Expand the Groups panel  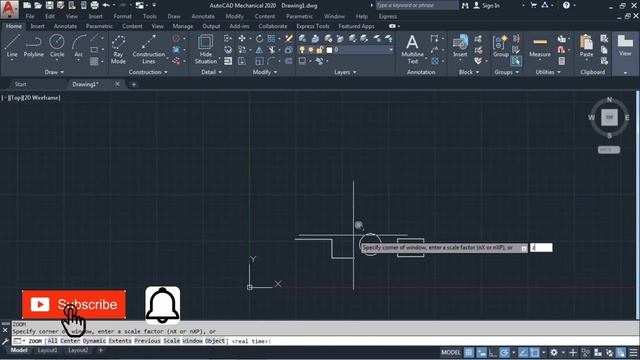[507, 72]
